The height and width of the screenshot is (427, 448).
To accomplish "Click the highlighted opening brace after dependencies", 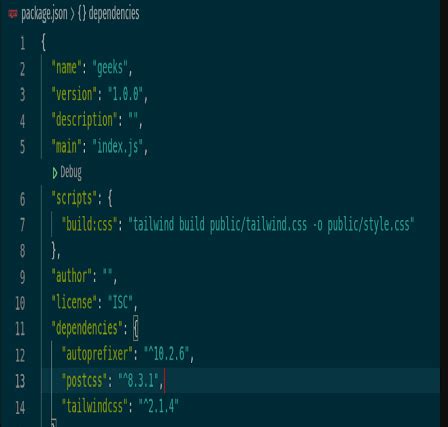I will (x=136, y=329).
